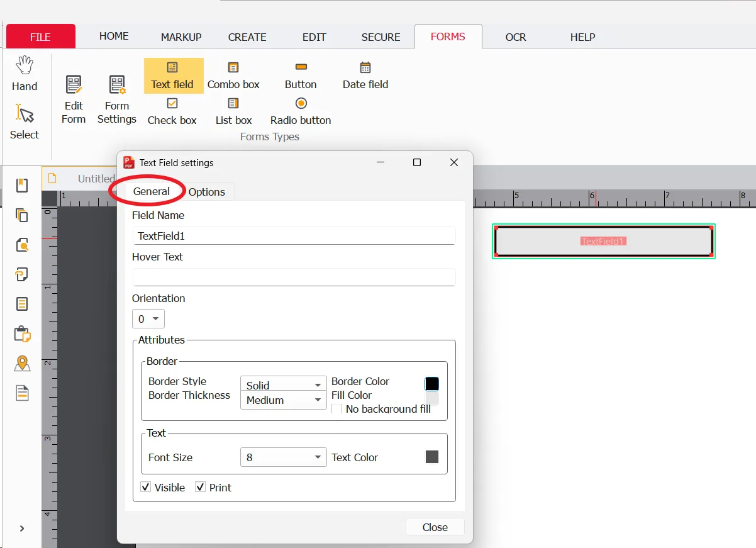The image size is (756, 548).
Task: Open Edit Form mode
Action: pyautogui.click(x=74, y=99)
